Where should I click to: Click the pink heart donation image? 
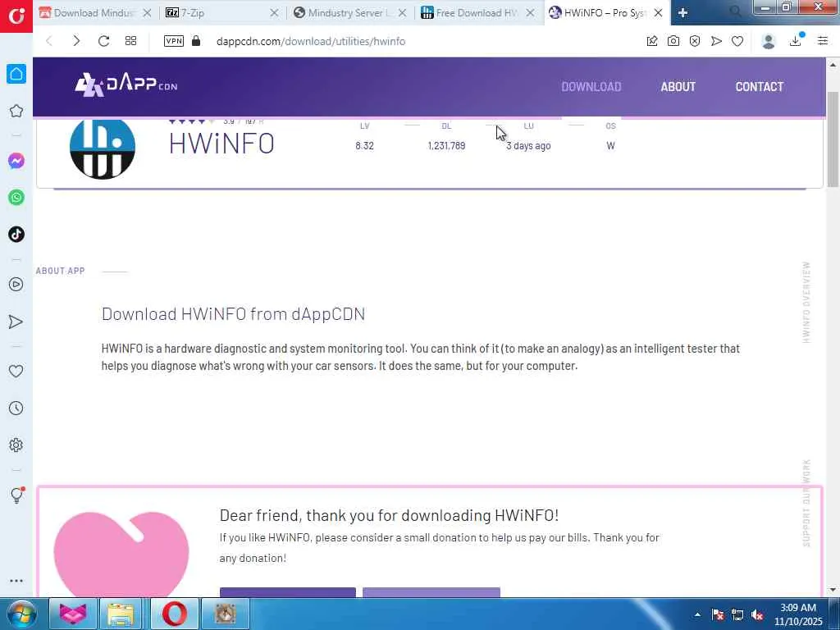tap(121, 554)
